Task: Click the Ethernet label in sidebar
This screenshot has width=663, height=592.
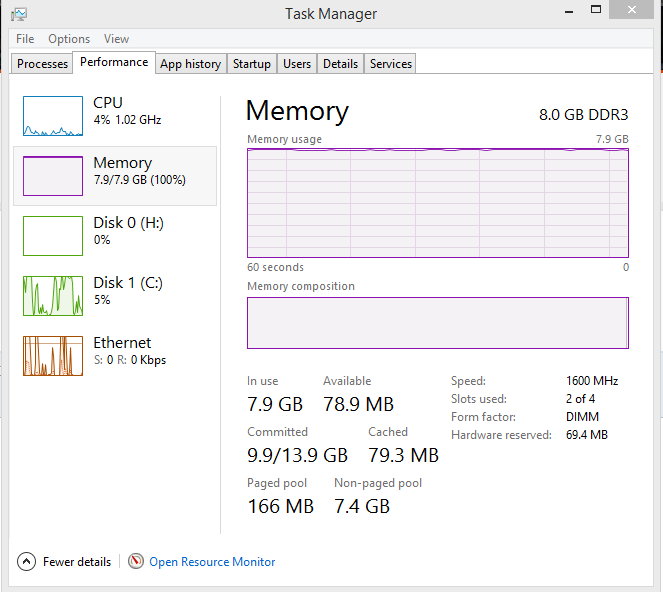Action: [x=122, y=343]
